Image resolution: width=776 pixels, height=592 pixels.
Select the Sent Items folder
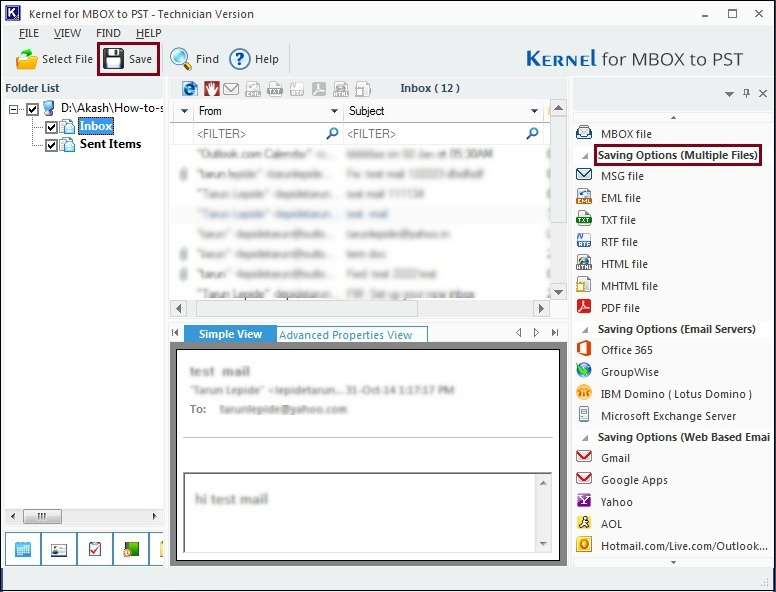click(110, 144)
